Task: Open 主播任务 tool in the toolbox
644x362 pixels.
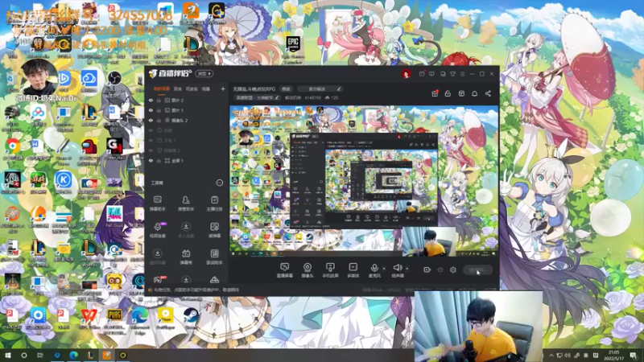Action: tap(214, 203)
